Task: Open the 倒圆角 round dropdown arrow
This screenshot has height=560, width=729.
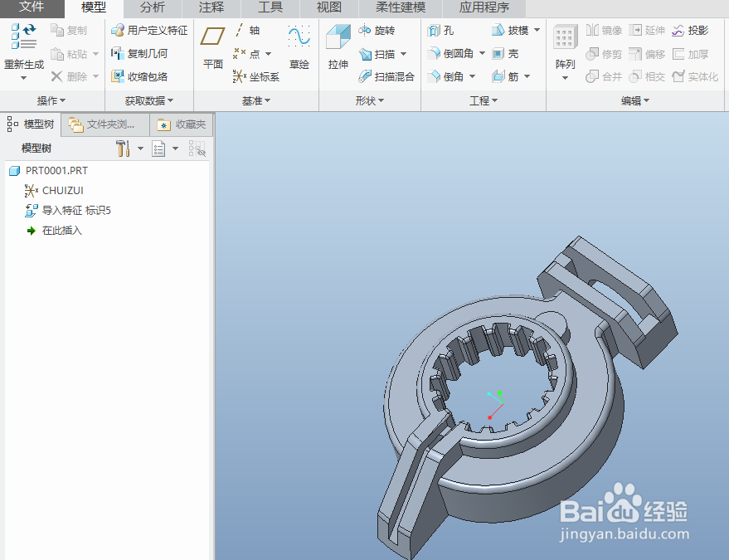Action: [x=482, y=53]
